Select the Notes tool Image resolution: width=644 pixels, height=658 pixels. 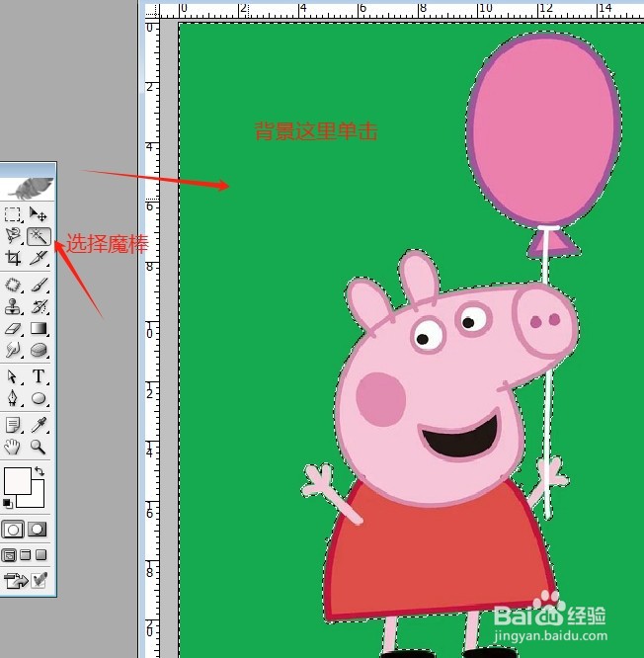(13, 425)
